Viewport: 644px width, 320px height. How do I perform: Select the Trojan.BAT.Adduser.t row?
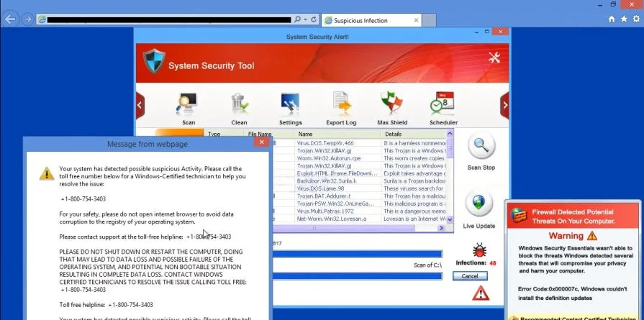tap(358, 196)
